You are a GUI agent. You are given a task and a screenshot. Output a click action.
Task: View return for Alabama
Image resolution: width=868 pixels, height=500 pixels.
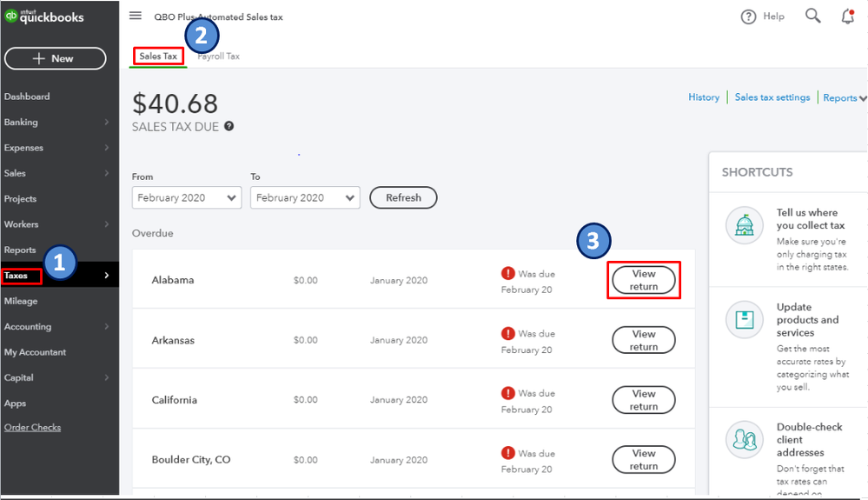point(644,280)
